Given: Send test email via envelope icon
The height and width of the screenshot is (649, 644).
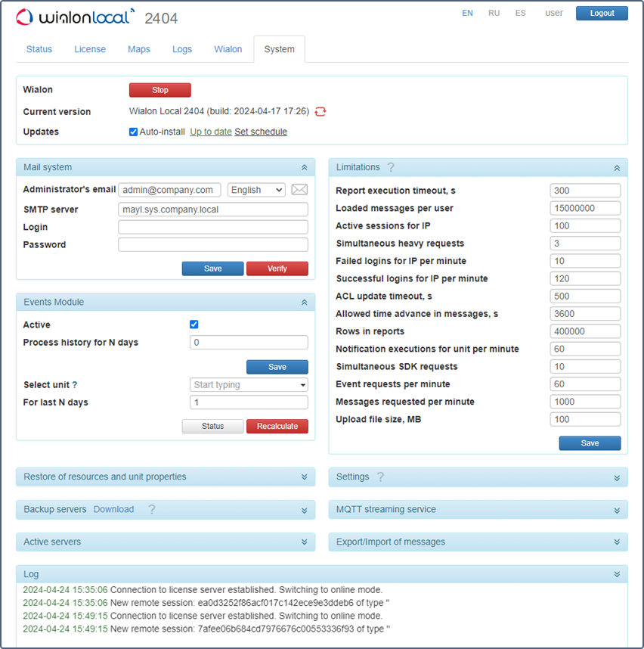Looking at the screenshot, I should point(299,190).
